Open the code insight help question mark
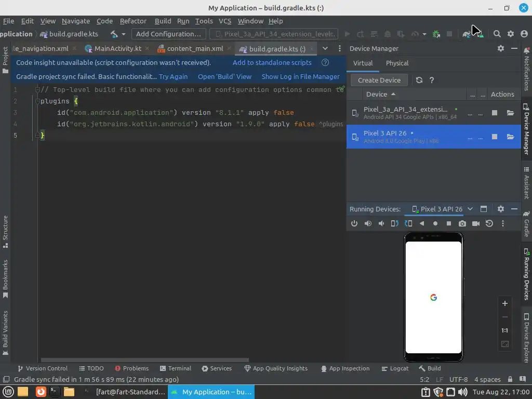Viewport: 532px width, 399px height. pyautogui.click(x=325, y=62)
